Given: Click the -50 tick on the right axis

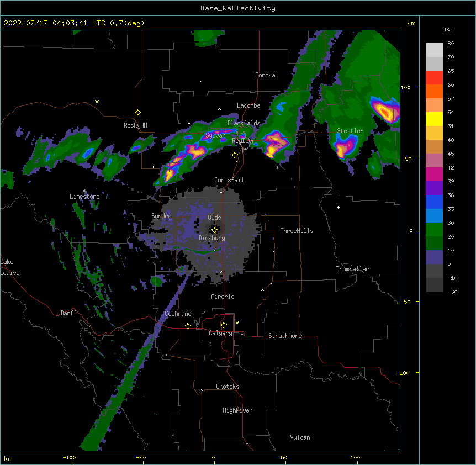Looking at the screenshot, I should point(405,302).
